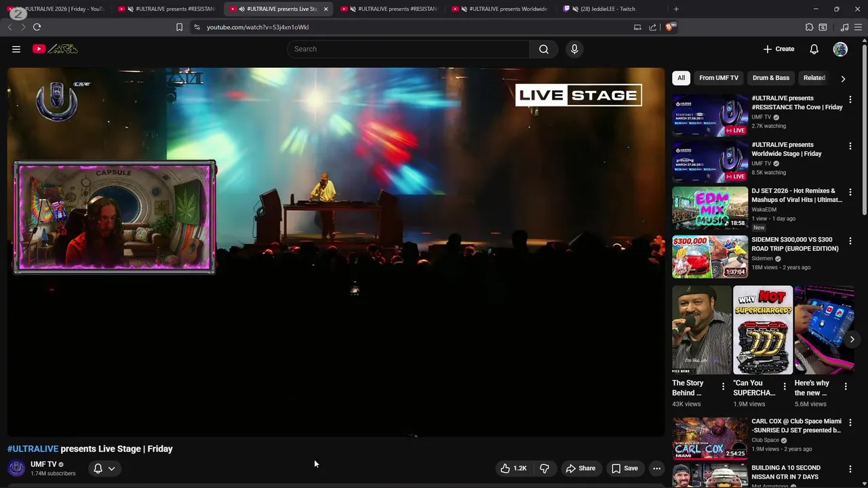868x488 pixels.
Task: Switch to the JeddieLEE Twitch tab
Action: [608, 9]
